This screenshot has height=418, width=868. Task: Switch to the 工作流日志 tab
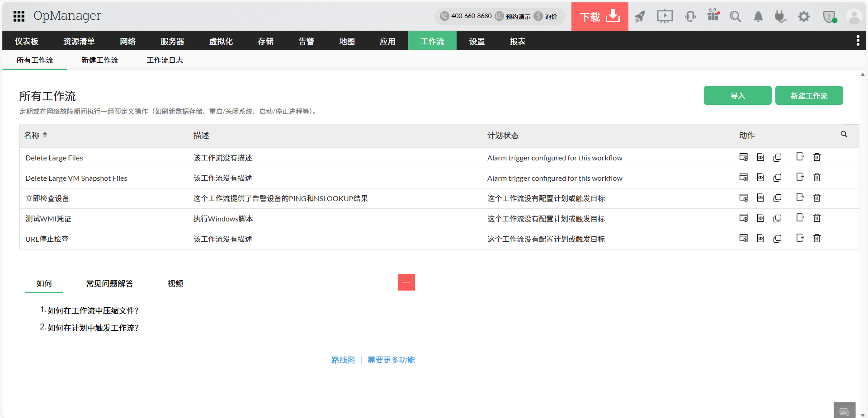coord(165,60)
